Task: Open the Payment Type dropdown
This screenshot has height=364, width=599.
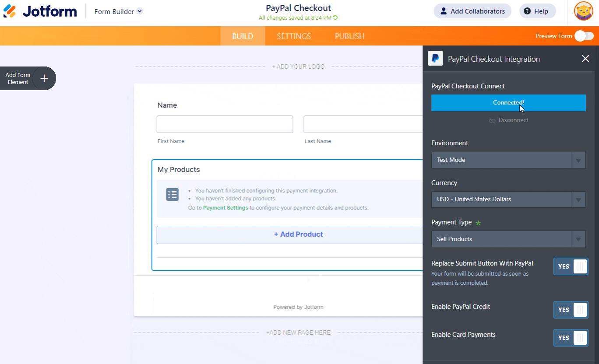Action: (508, 239)
